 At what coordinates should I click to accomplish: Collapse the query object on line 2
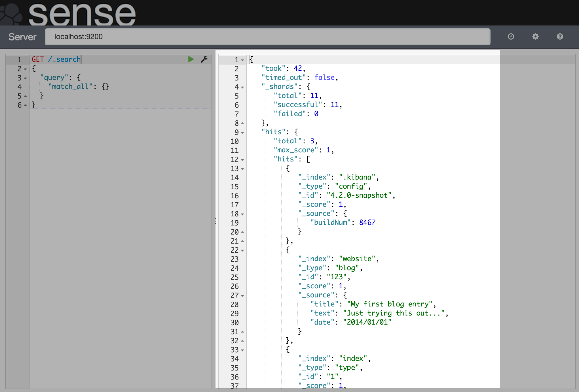pyautogui.click(x=25, y=69)
